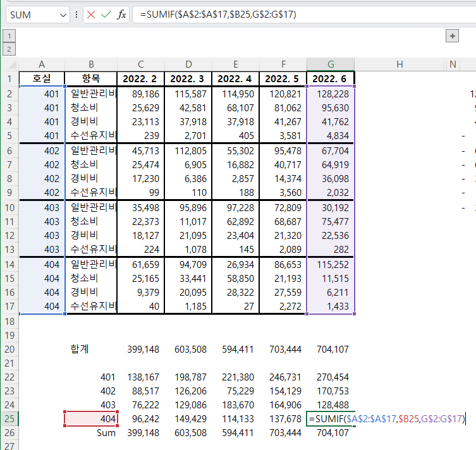Confirm formula with the green checkmark
Screen dimensions: 476x450
click(x=106, y=15)
